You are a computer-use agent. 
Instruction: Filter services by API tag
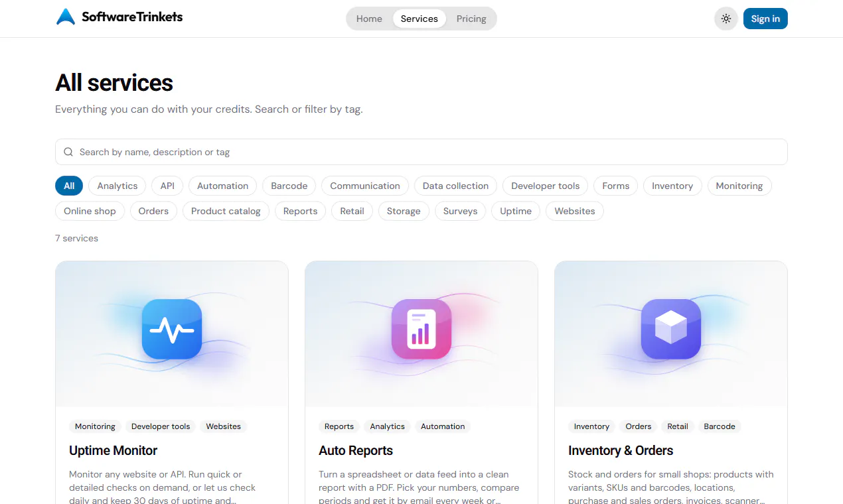click(167, 186)
